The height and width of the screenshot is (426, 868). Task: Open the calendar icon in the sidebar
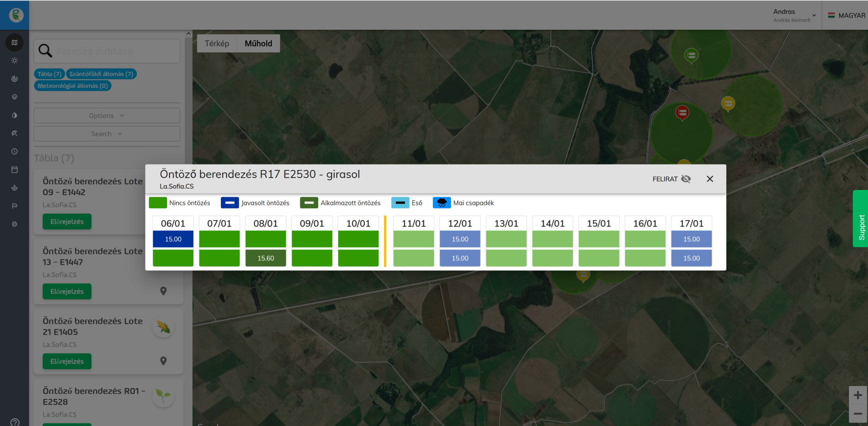(14, 170)
